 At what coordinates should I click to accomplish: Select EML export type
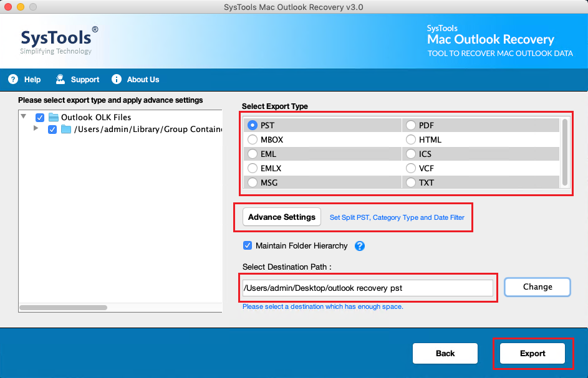[x=253, y=154]
